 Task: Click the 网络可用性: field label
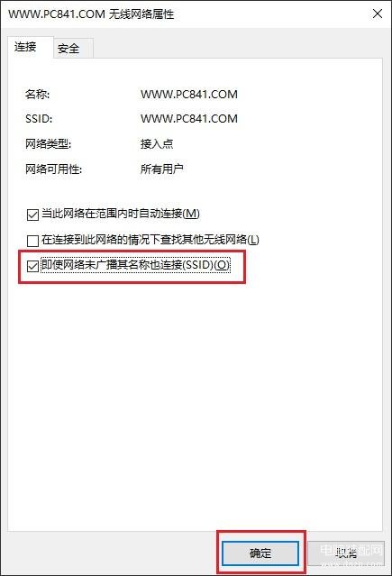click(53, 169)
